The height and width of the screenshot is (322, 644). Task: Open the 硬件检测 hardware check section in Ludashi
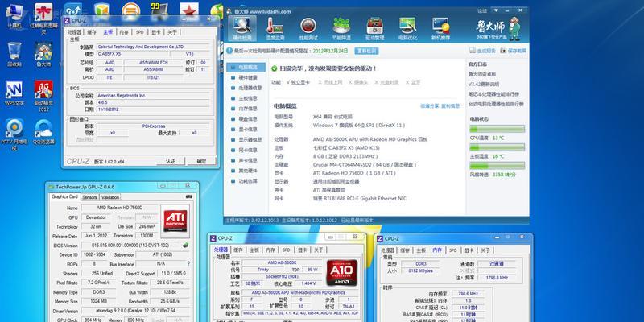(242, 29)
